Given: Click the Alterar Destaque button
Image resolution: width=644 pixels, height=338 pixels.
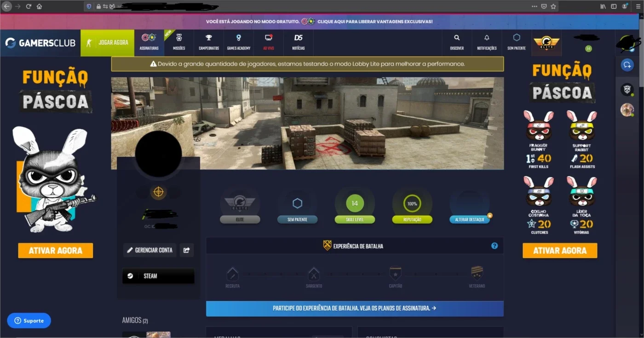Looking at the screenshot, I should [x=470, y=219].
